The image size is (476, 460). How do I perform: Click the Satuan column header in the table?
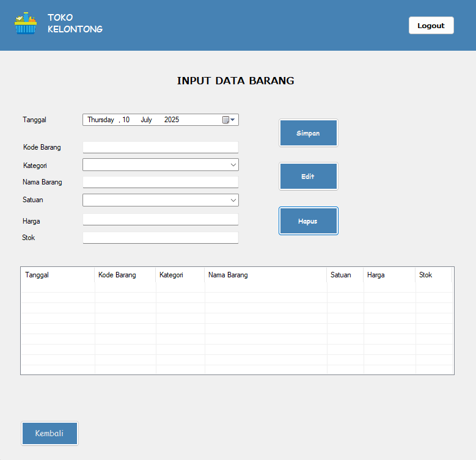click(345, 275)
